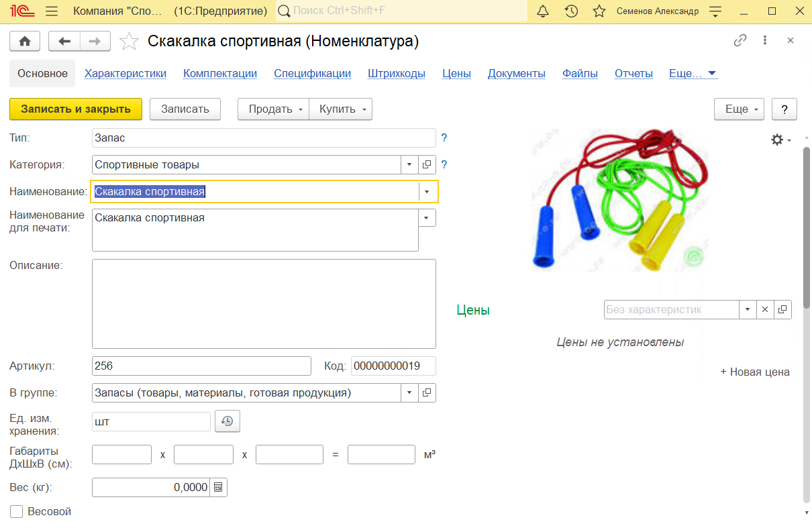Add a new price via Новая цена
The width and height of the screenshot is (812, 532).
click(755, 372)
